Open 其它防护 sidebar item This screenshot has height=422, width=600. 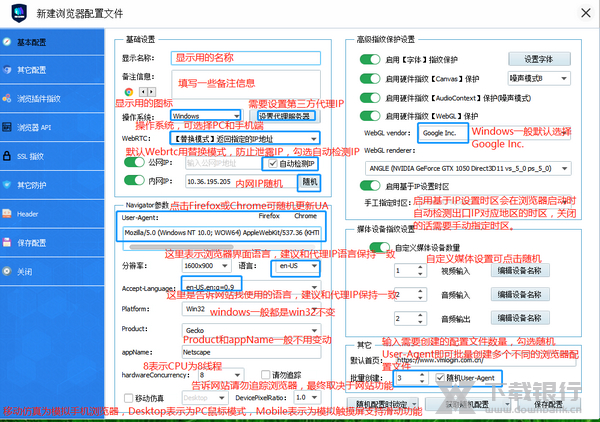pos(52,185)
